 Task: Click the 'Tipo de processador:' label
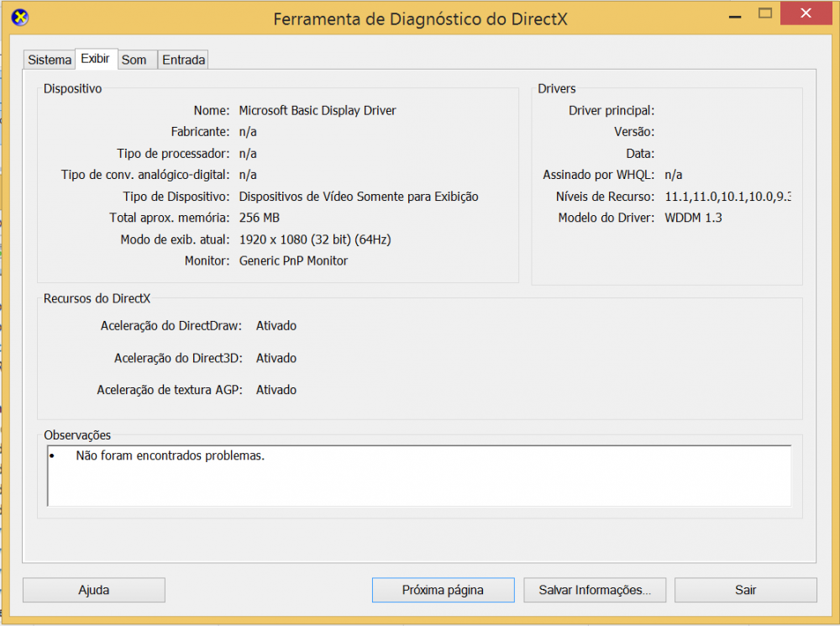(174, 153)
